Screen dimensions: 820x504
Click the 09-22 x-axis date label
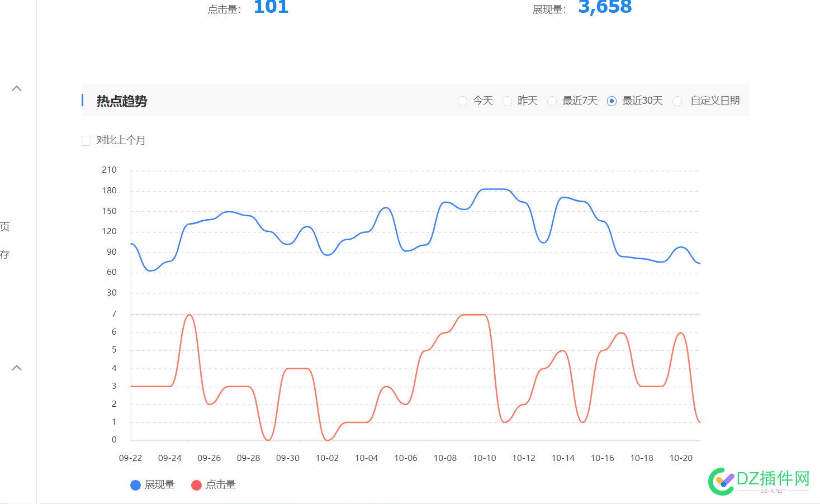(130, 458)
